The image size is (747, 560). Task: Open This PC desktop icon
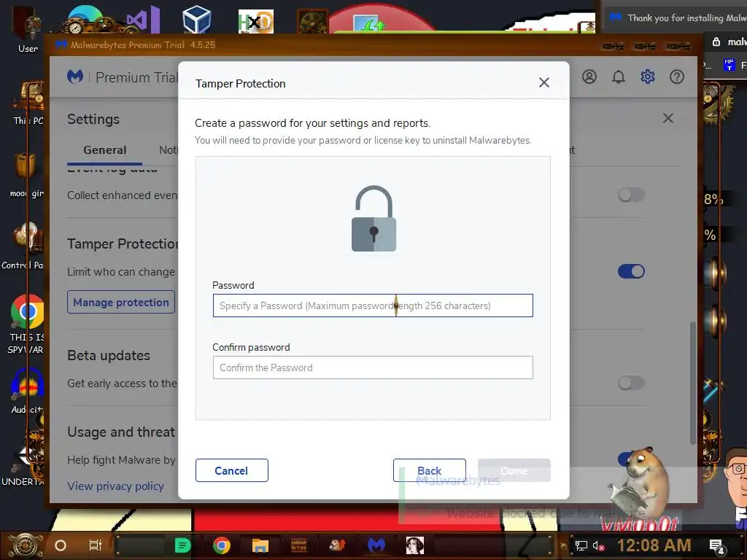coord(28,104)
